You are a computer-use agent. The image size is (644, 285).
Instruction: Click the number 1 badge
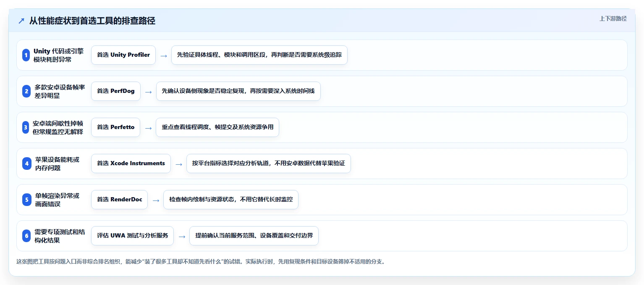(26, 55)
